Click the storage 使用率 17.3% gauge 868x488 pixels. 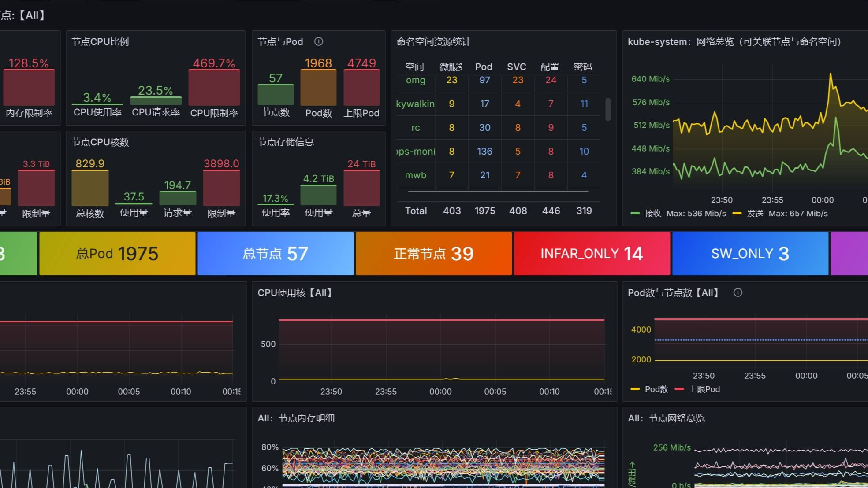[276, 205]
